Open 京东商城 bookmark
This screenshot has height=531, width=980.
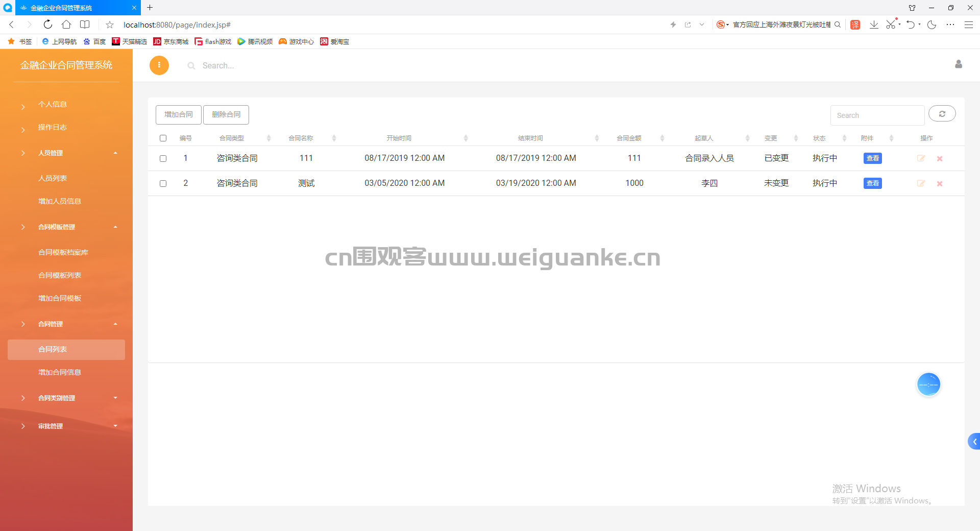point(171,41)
